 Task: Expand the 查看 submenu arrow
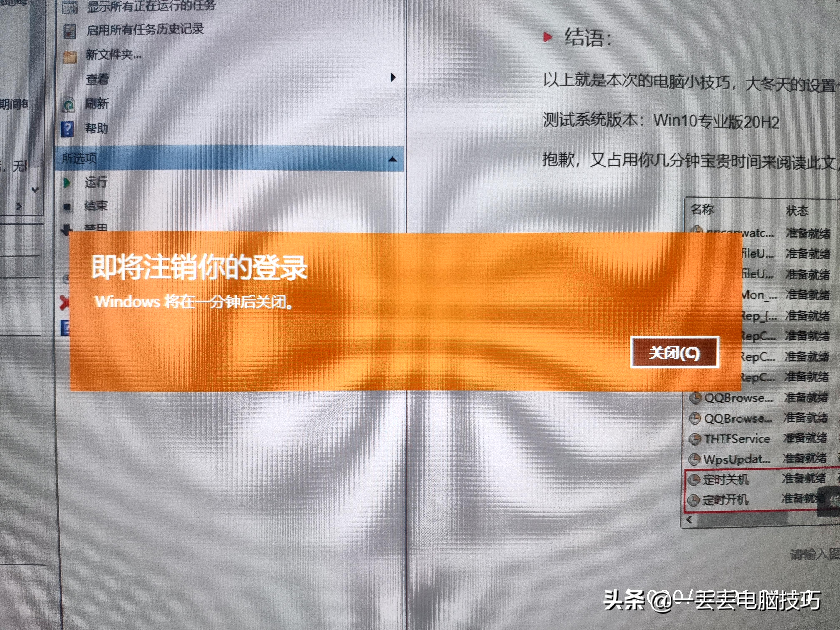click(393, 77)
